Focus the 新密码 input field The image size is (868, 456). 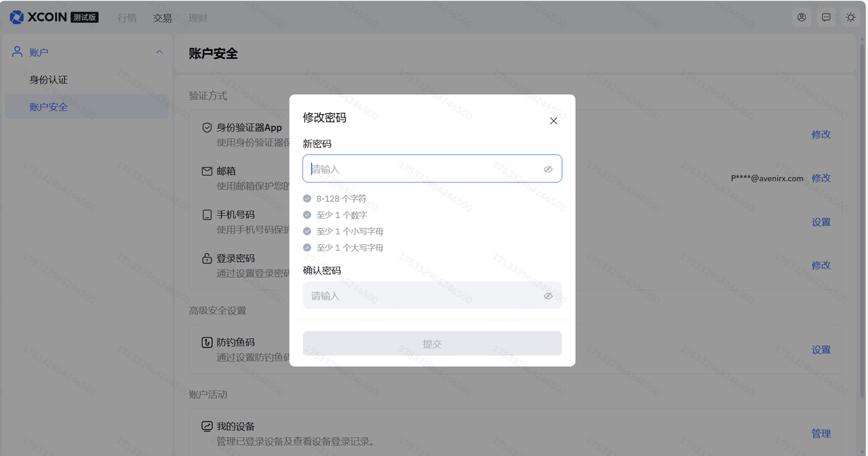point(420,169)
